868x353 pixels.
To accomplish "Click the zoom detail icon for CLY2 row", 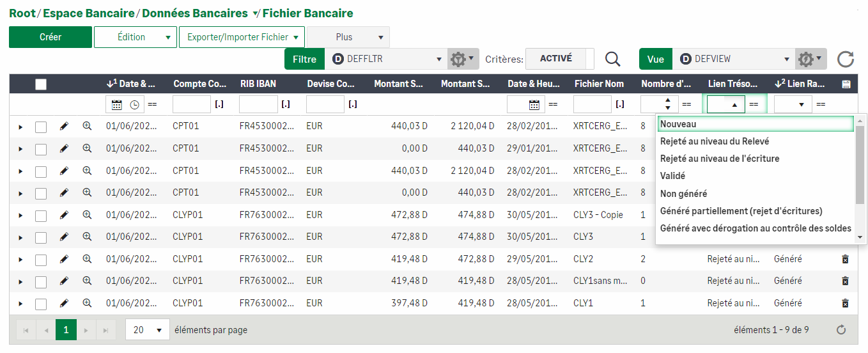I will pyautogui.click(x=88, y=259).
